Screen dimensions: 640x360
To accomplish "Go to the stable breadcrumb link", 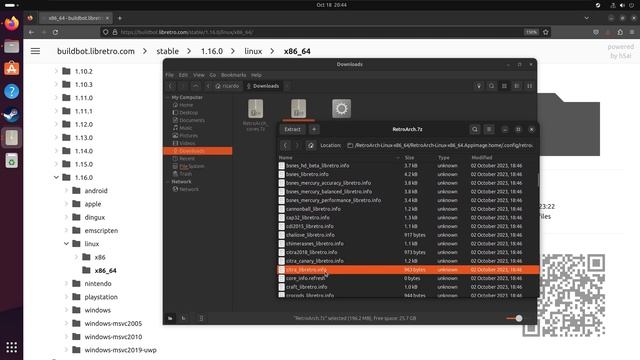I will (x=168, y=51).
